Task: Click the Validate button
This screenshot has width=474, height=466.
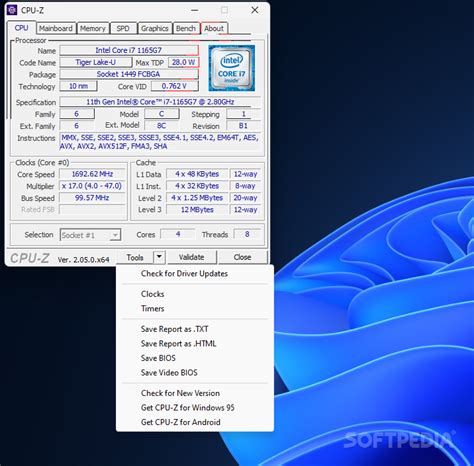Action: click(192, 257)
